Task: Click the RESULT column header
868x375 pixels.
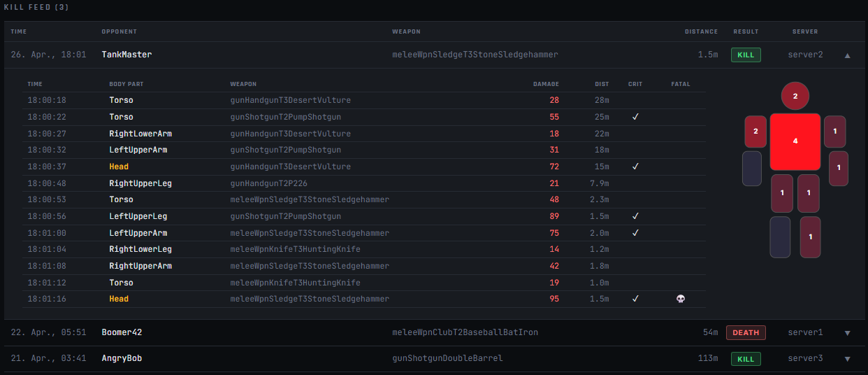Action: click(746, 31)
